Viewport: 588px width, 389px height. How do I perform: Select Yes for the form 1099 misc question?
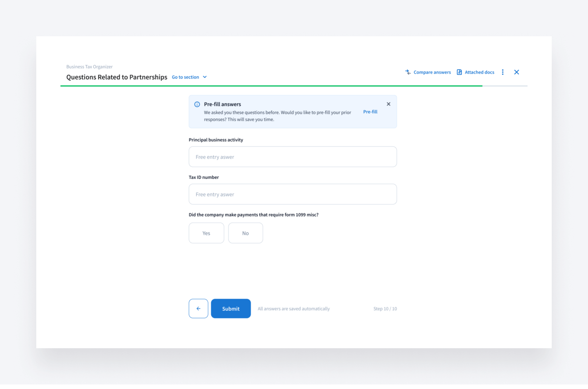pos(206,233)
